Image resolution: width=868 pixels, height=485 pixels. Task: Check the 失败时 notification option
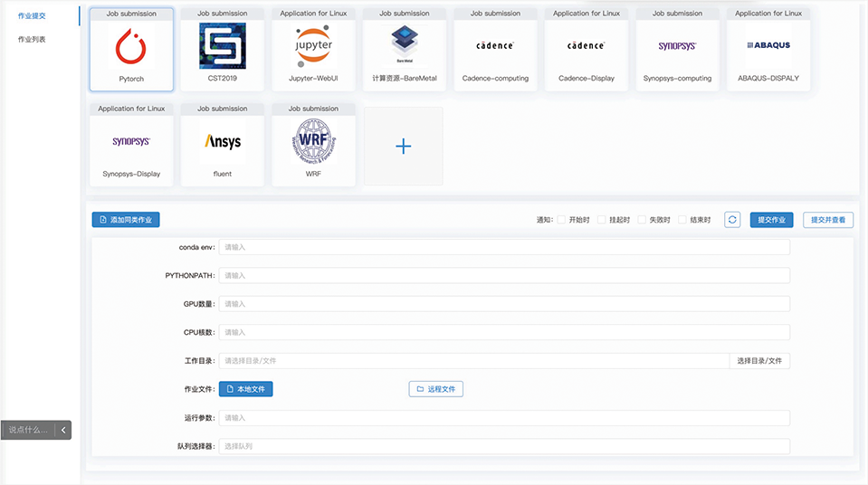coord(642,220)
